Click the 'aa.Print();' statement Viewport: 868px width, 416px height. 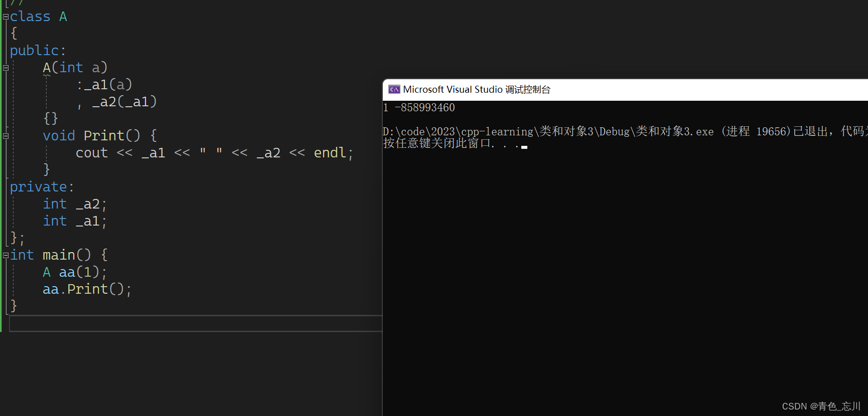click(x=87, y=289)
